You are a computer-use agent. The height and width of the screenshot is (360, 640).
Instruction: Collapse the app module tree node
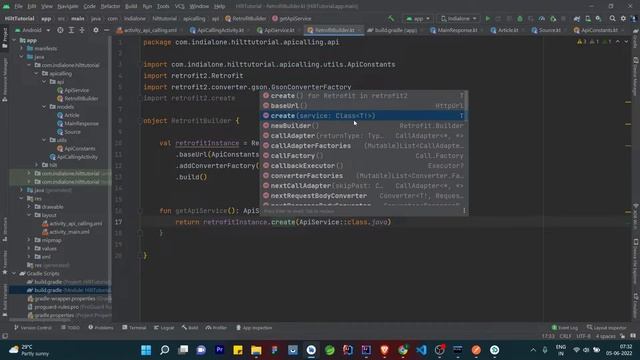click(x=15, y=40)
